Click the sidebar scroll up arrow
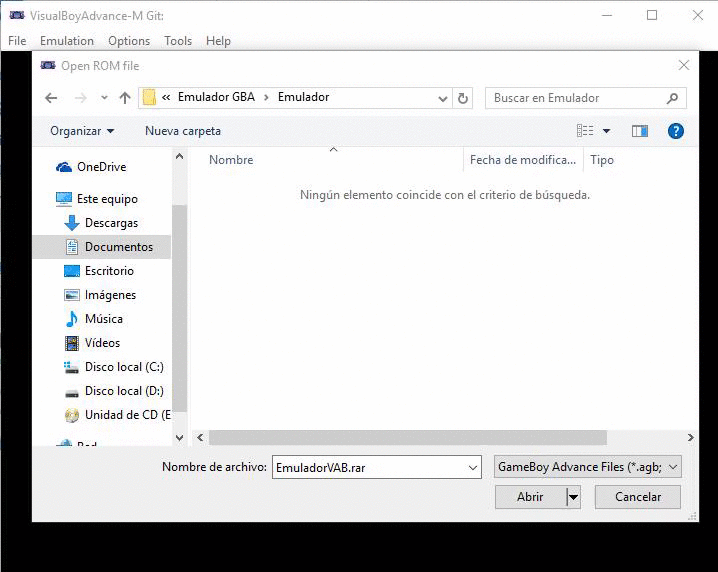This screenshot has height=572, width=718. click(180, 157)
